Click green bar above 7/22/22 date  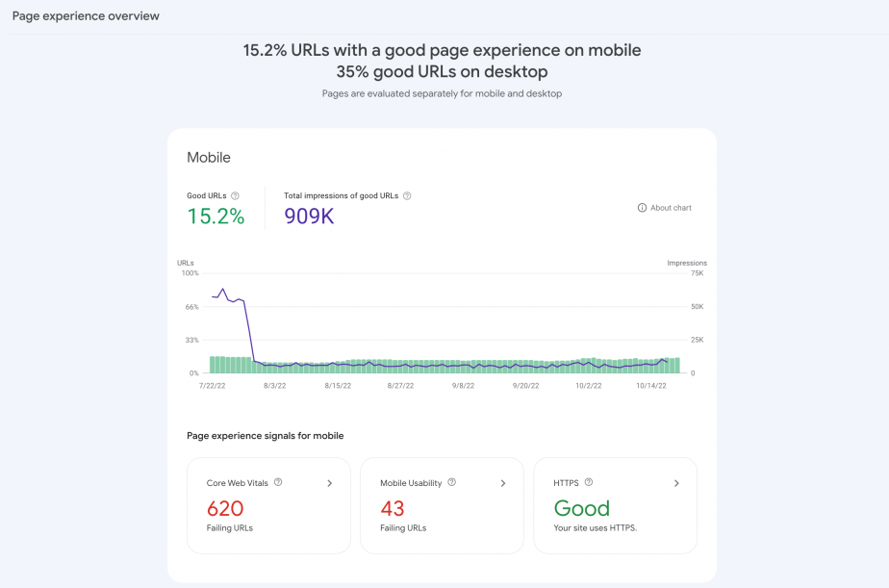click(213, 365)
